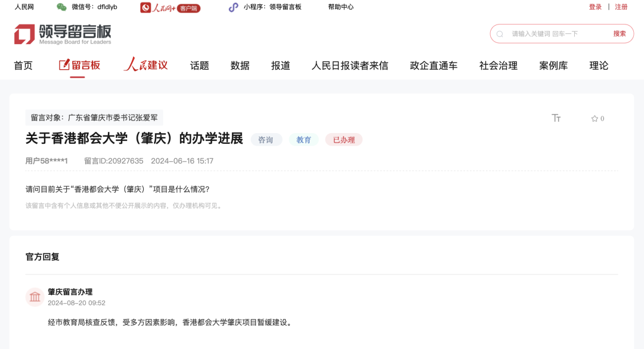Screen dimensions: 644x349
Task: Open the 报道 section
Action: (280, 66)
